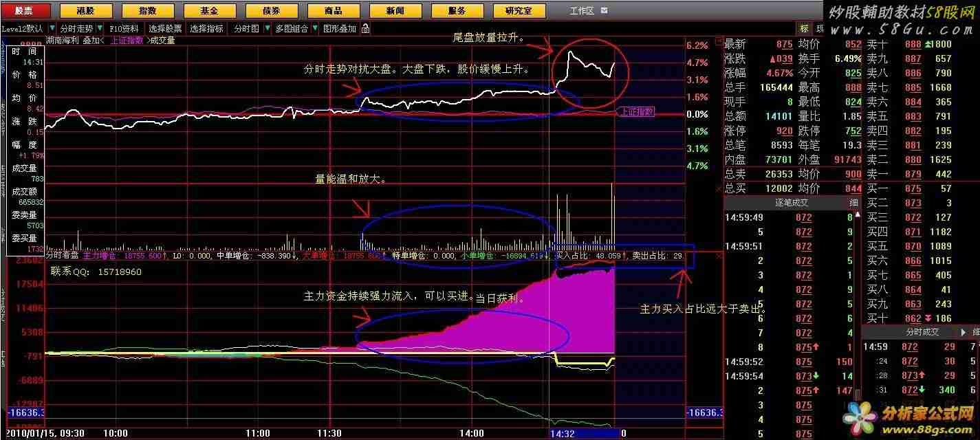
Task: Click the scroll-up arrow of 逐笔成交 list
Action: (x=858, y=214)
